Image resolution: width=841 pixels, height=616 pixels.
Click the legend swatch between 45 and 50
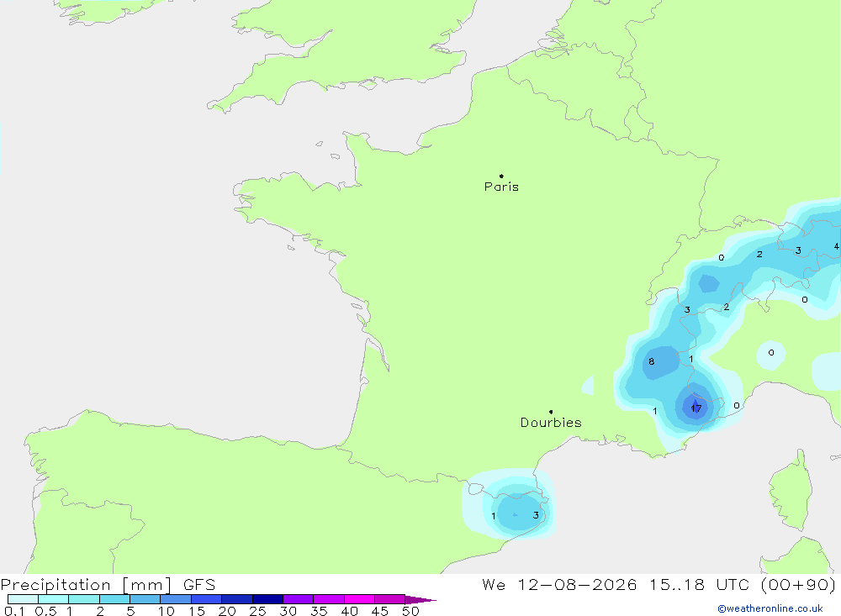point(390,599)
